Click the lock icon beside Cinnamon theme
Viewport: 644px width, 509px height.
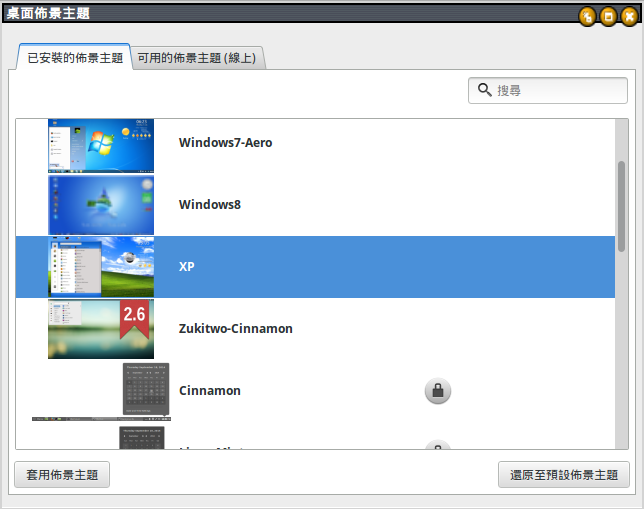click(438, 391)
